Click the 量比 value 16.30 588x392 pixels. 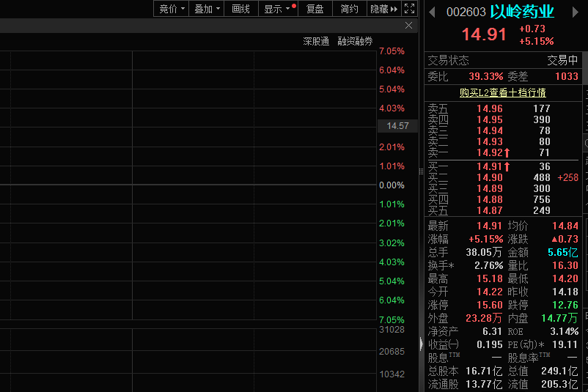pos(565,265)
